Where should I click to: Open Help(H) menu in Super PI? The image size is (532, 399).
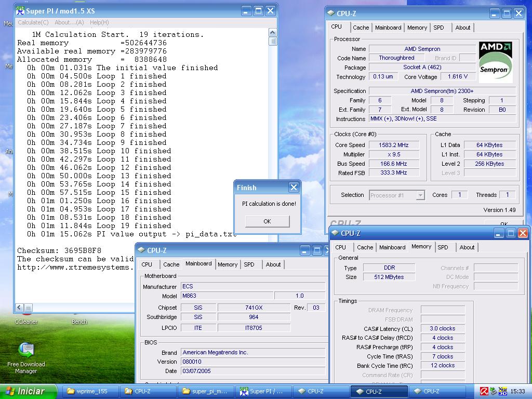point(99,22)
